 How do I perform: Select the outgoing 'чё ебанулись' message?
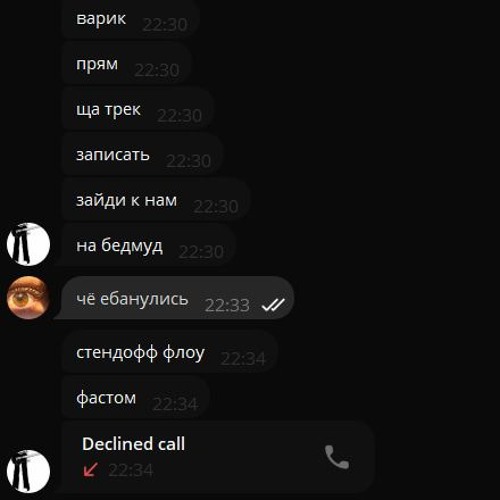click(174, 298)
